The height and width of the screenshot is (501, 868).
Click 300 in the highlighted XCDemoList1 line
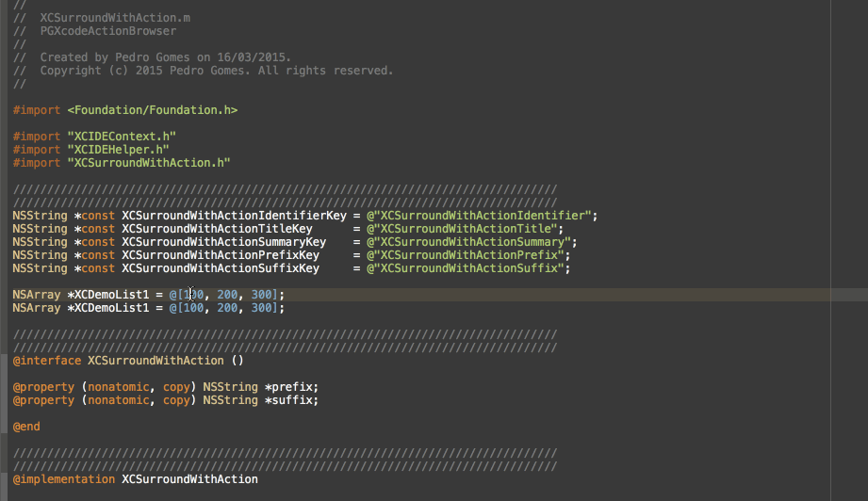tap(261, 295)
